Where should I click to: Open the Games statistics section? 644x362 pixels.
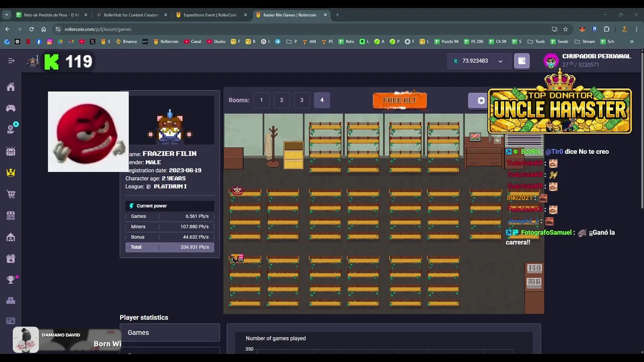coord(170,333)
